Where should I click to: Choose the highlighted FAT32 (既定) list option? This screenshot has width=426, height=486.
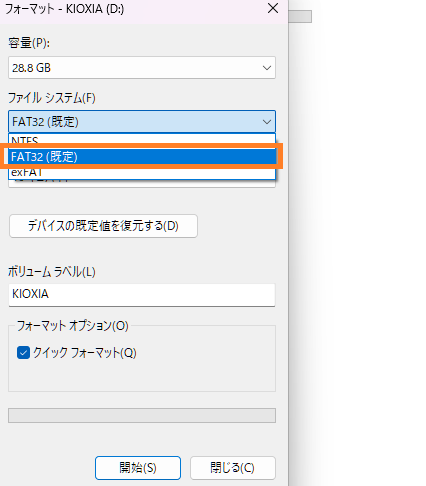point(142,156)
